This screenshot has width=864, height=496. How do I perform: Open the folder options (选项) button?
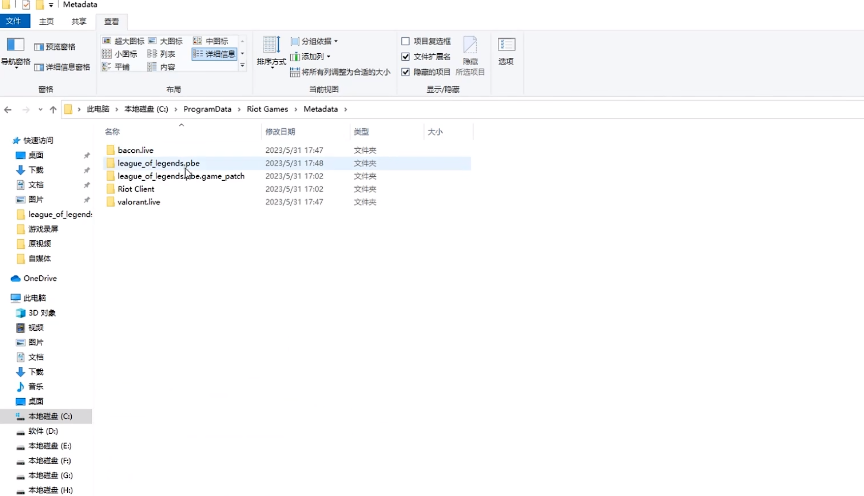coord(506,51)
